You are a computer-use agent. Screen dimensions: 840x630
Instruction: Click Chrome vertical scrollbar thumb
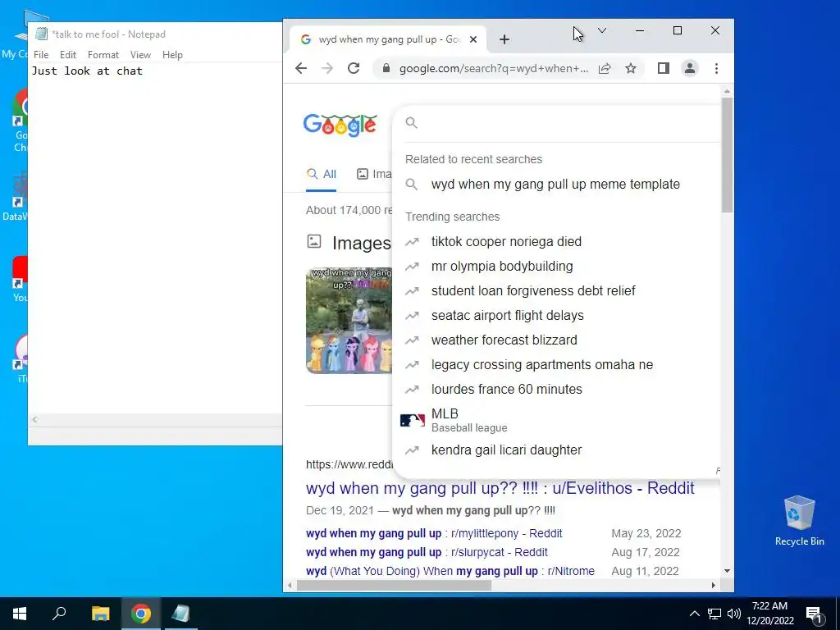727,155
